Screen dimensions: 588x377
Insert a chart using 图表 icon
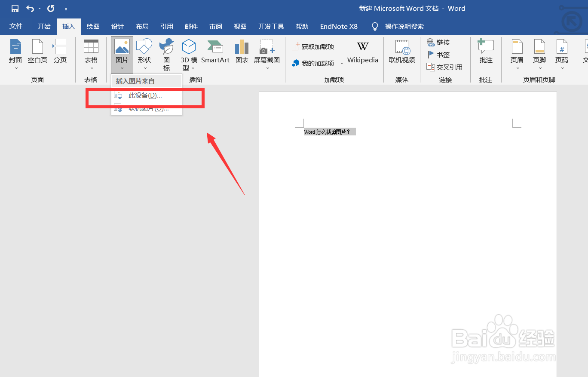242,52
